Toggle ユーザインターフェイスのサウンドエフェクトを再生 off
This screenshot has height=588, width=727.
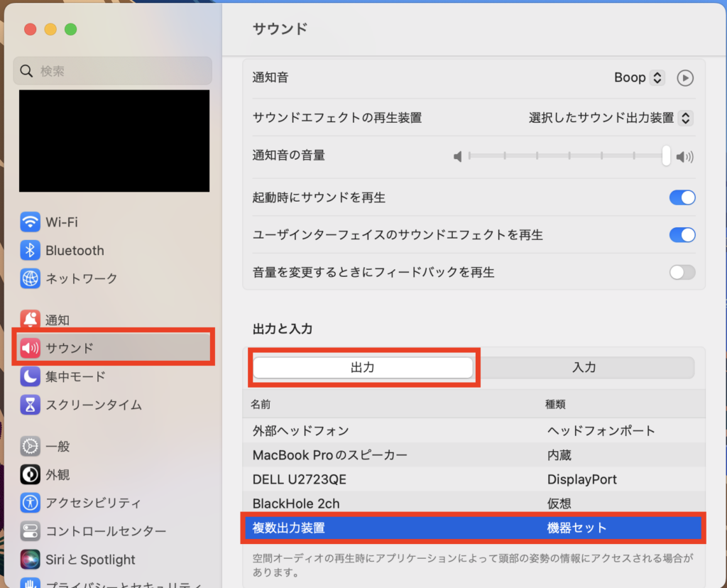point(682,235)
